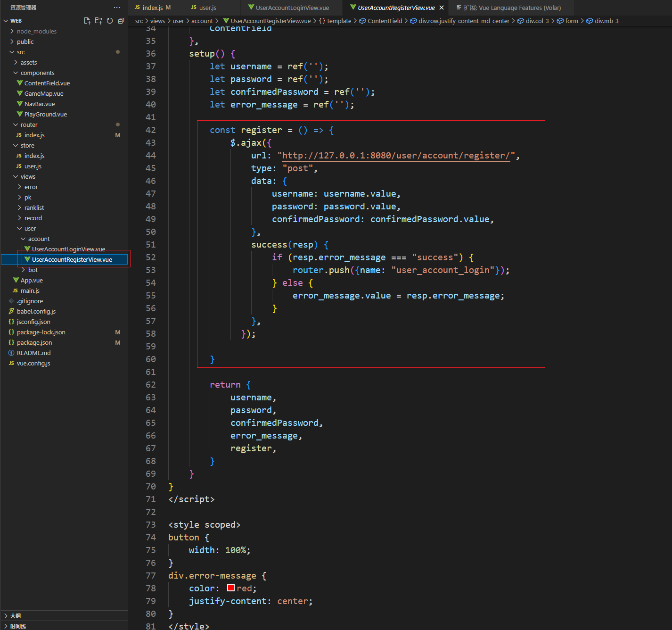672x630 pixels.
Task: Click line number 42 in the gutter
Action: coord(151,130)
